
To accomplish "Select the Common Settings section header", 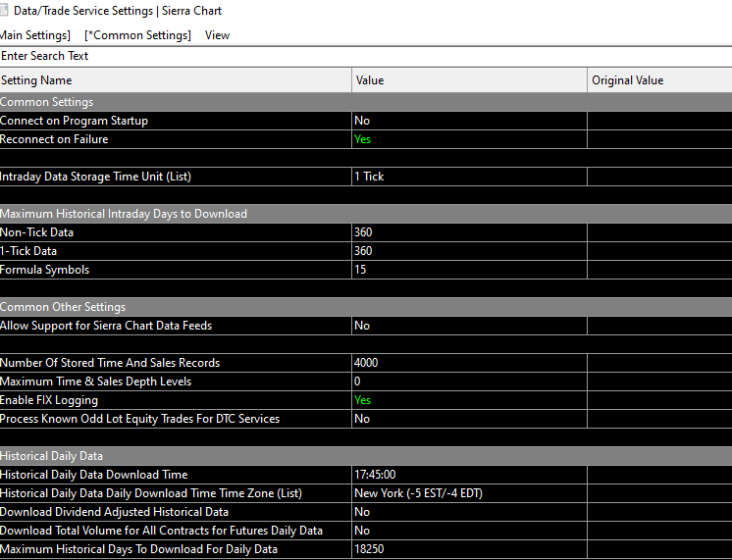I will pos(366,102).
